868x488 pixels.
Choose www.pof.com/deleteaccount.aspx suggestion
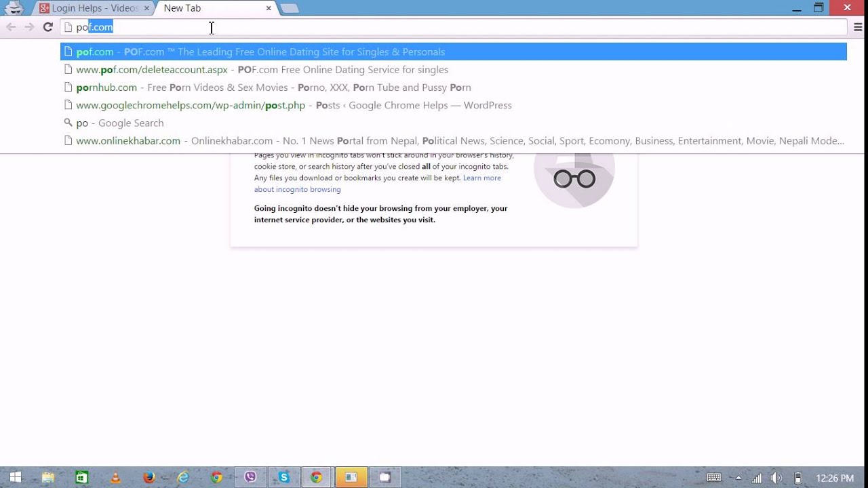[x=454, y=69]
